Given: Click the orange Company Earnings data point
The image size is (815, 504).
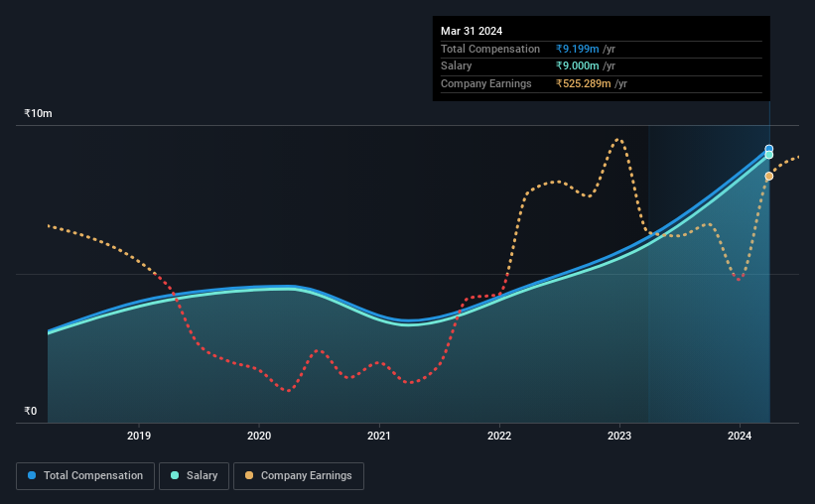Looking at the screenshot, I should click(x=768, y=177).
